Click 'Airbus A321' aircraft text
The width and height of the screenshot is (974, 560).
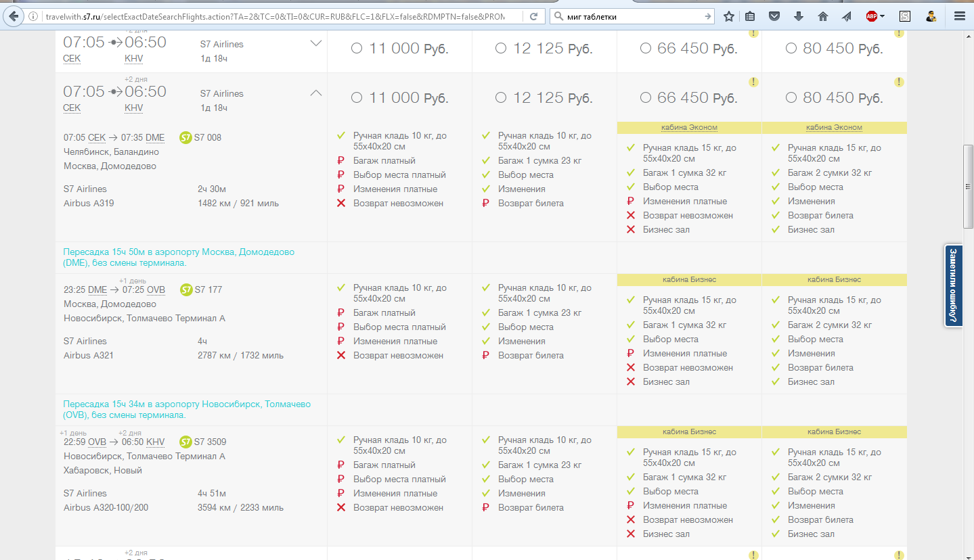click(89, 355)
